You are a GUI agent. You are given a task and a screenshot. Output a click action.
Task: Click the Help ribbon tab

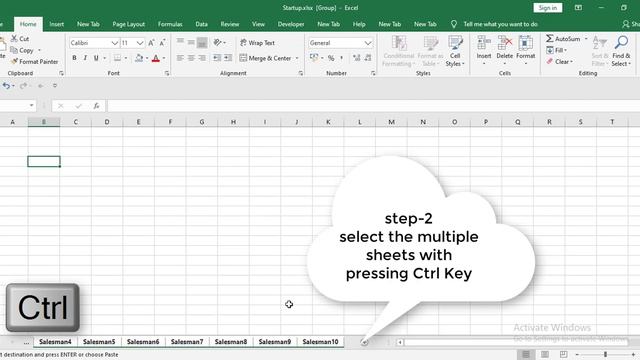359,24
